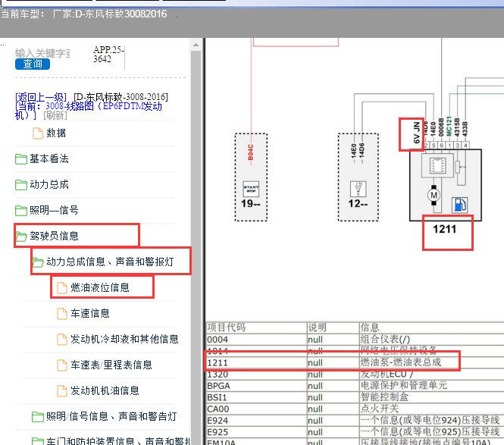Click the sidebar vertical scrollbar track
This screenshot has width=504, height=445.
(196, 248)
